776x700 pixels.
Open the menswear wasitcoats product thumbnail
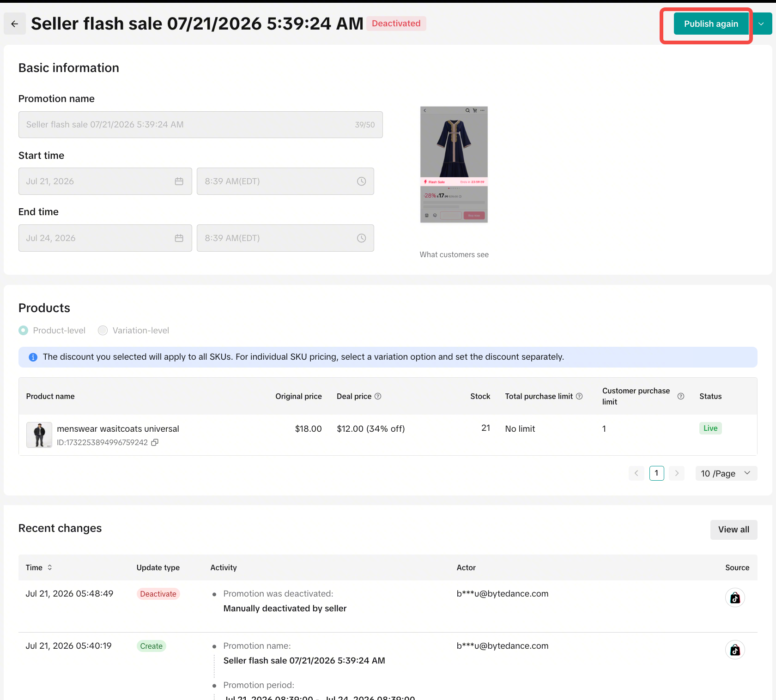click(39, 435)
